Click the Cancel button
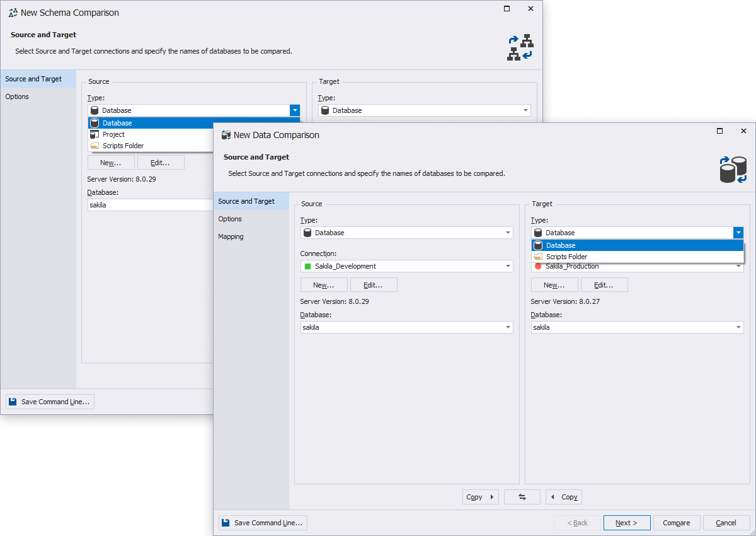756x536 pixels. pyautogui.click(x=726, y=523)
